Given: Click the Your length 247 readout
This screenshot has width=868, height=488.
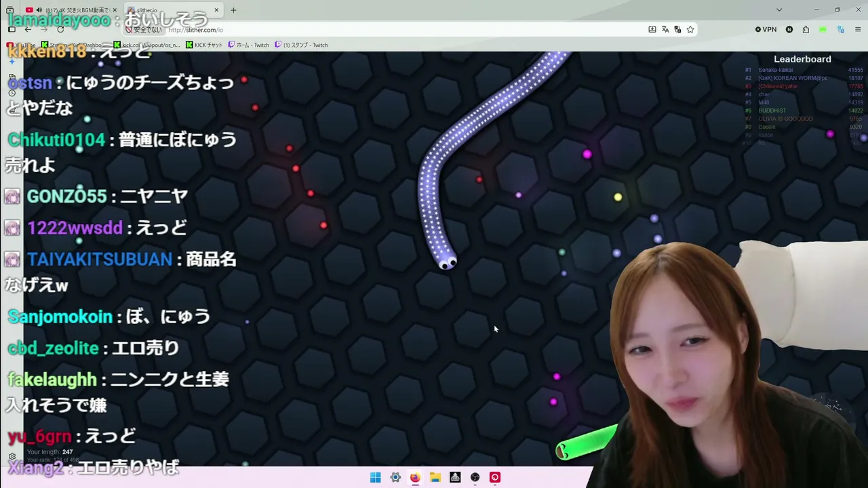Looking at the screenshot, I should pos(50,452).
